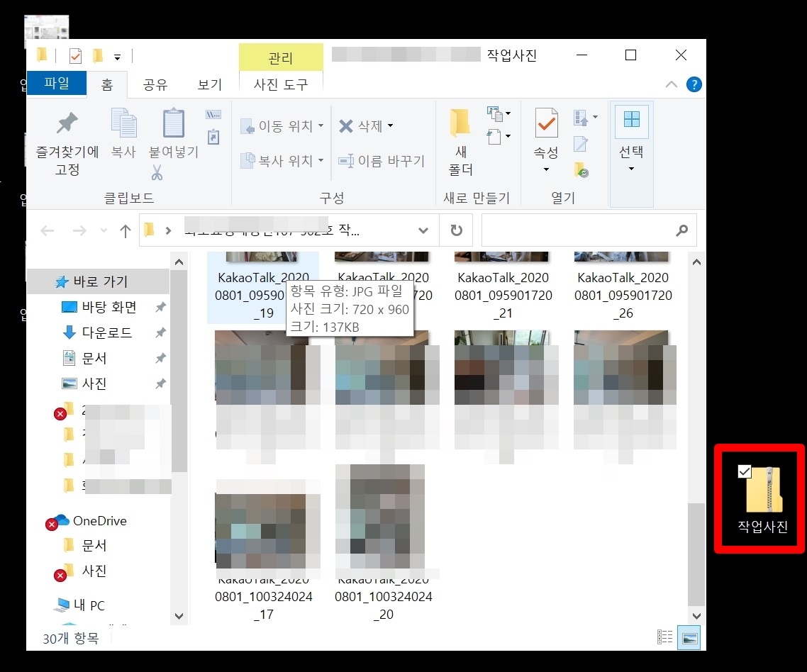The height and width of the screenshot is (672, 807).
Task: Open the 파일 file menu tab
Action: 57,83
